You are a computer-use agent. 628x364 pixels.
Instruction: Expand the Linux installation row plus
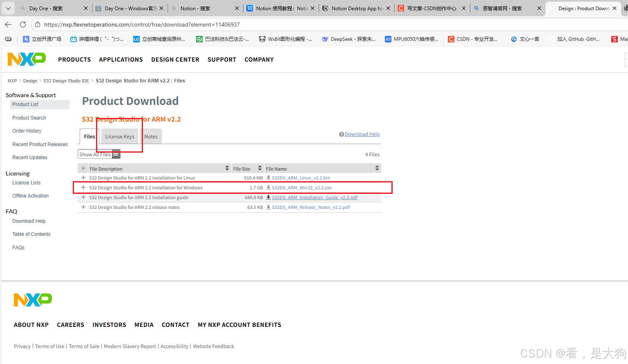pos(83,178)
